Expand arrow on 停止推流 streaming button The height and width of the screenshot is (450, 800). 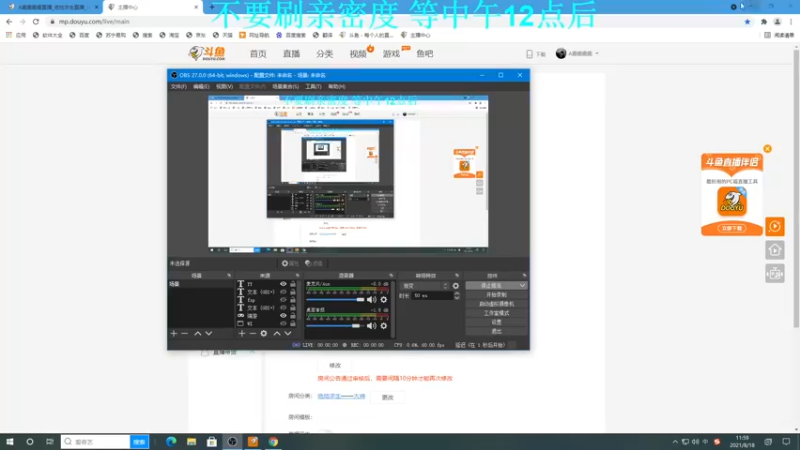522,286
